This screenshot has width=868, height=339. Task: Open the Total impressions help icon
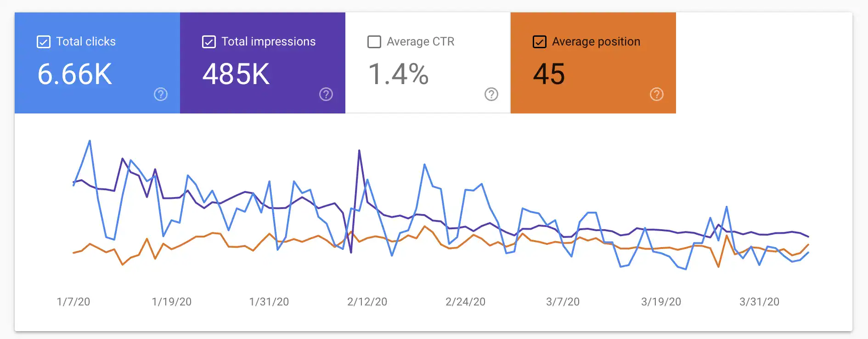(x=326, y=95)
